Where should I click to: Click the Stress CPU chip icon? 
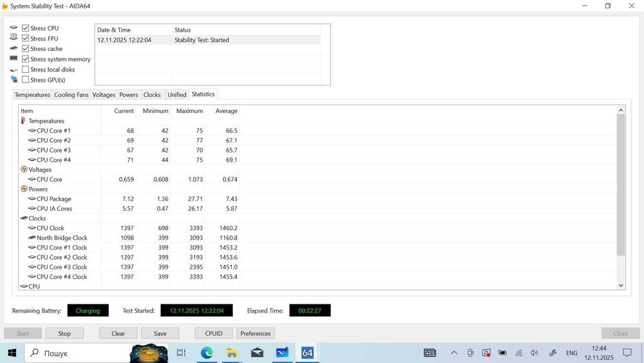point(14,28)
